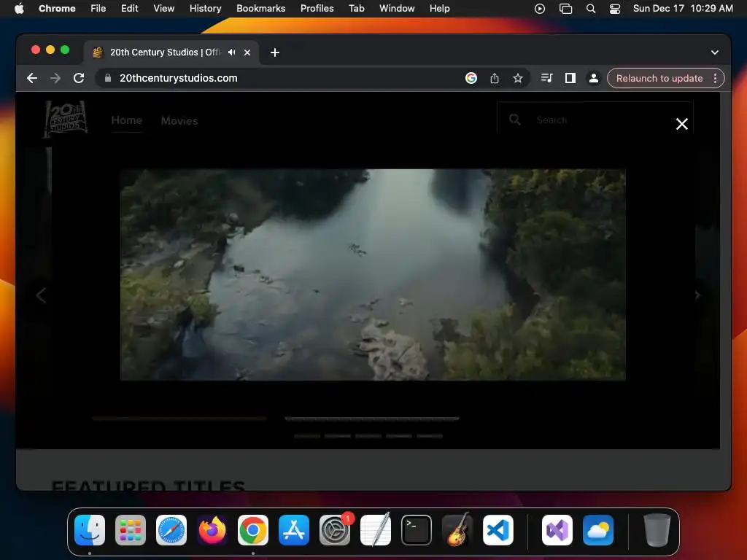Screen dimensions: 747x560
Task: Click the playing trailer video
Action: [373, 275]
